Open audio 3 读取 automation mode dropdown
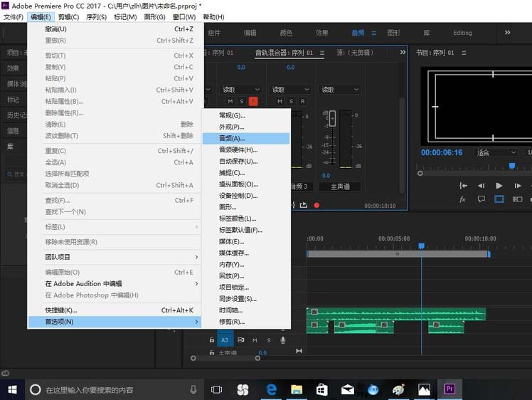This screenshot has width=532, height=400. coord(290,90)
